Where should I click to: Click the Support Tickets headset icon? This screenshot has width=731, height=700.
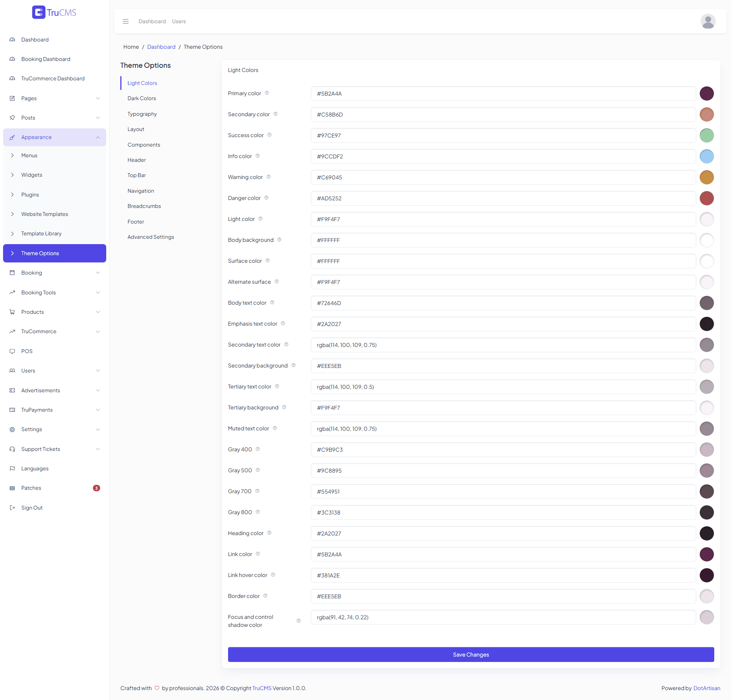pos(12,449)
